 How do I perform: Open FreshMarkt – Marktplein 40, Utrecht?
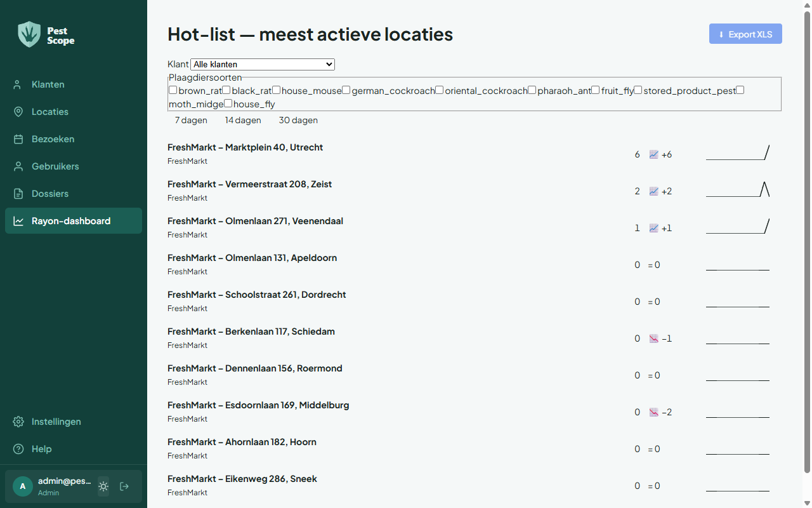[245, 147]
